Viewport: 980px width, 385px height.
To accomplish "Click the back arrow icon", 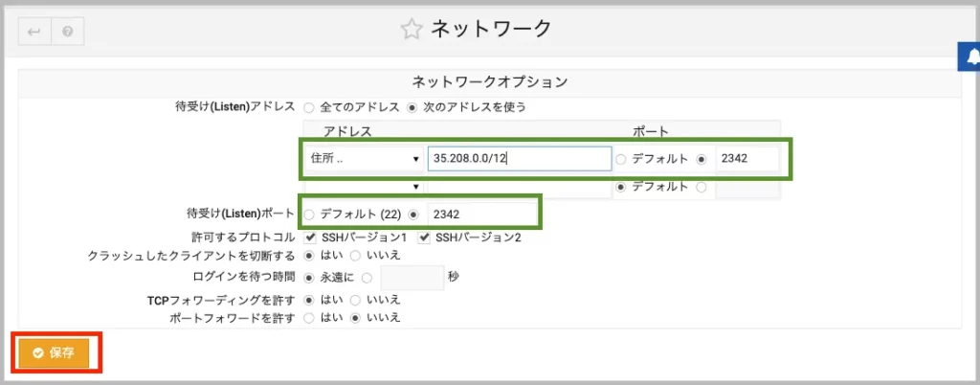I will pos(34,32).
